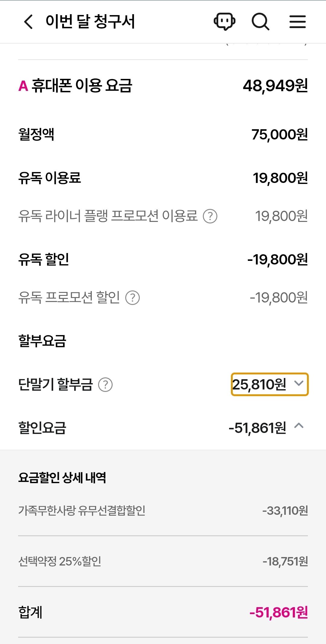Expand the 25,810원 installment dropdown

tap(270, 384)
